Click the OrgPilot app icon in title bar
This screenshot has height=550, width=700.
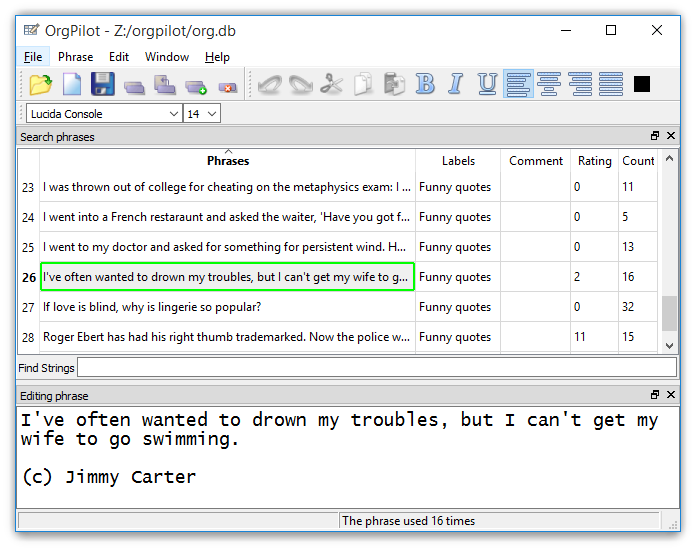point(31,30)
